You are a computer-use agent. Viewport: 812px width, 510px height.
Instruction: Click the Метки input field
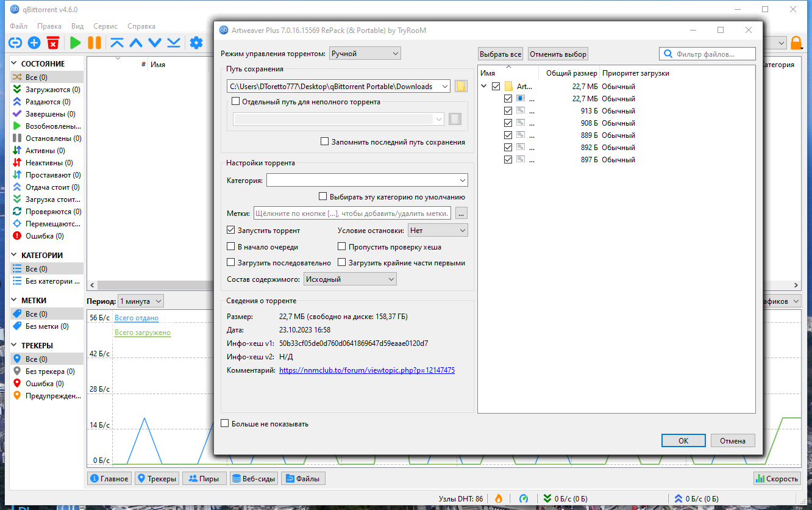tap(352, 214)
